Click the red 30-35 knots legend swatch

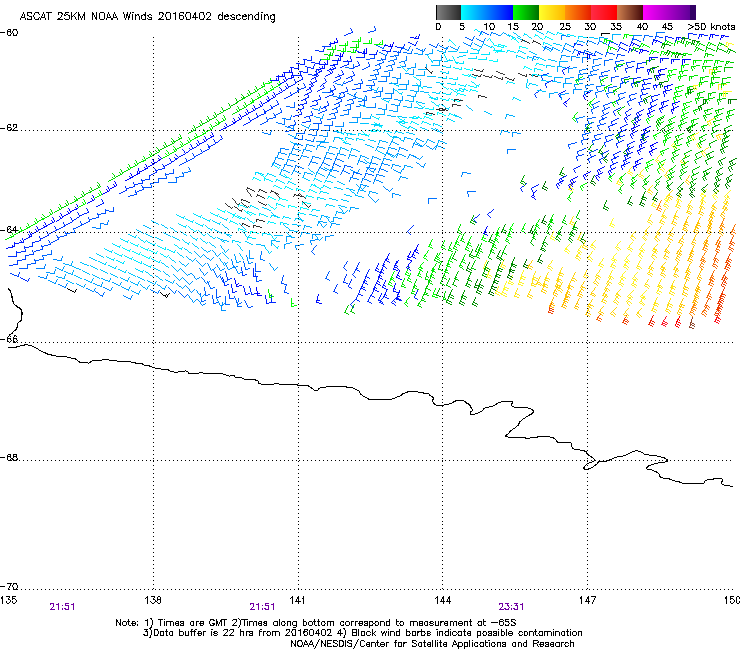click(604, 12)
